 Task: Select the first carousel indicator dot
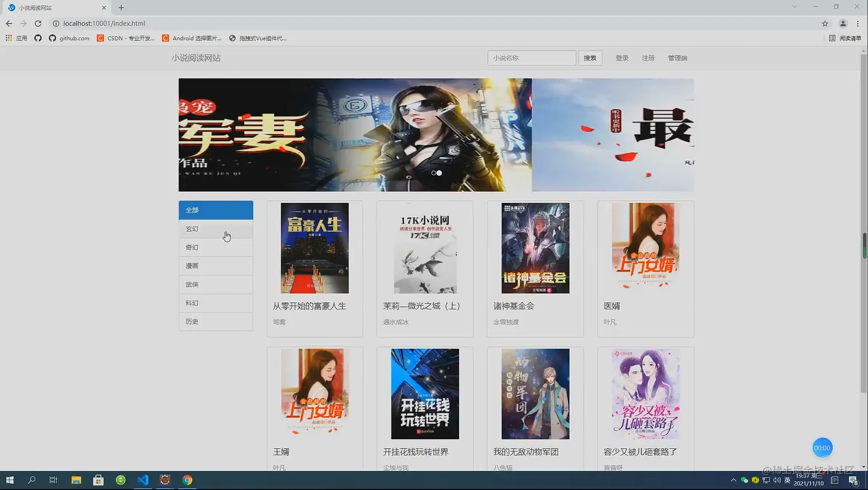pos(433,173)
